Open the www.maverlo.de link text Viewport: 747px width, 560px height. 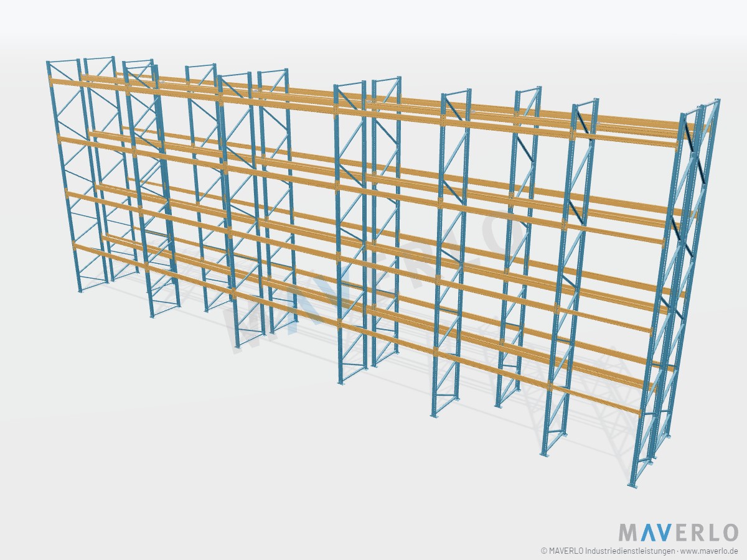tap(709, 551)
